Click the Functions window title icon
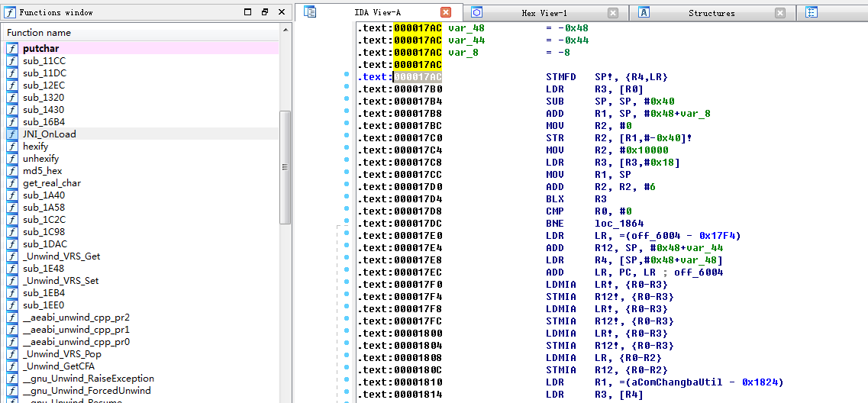This screenshot has height=403, width=868. (x=11, y=12)
